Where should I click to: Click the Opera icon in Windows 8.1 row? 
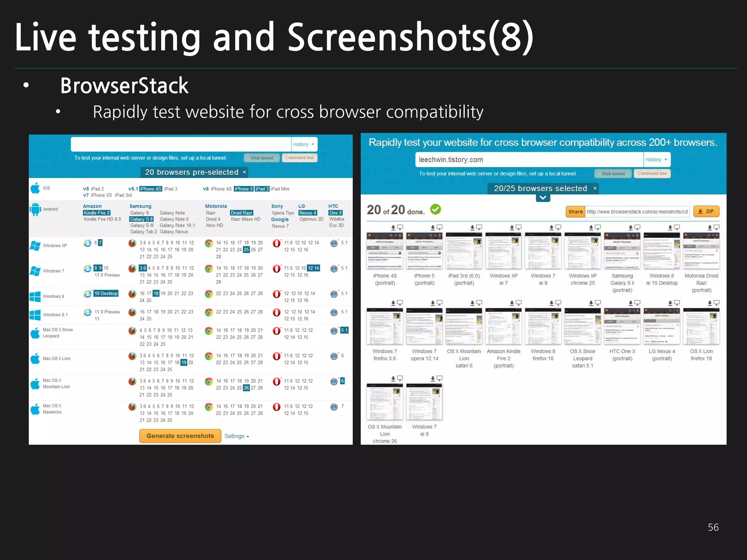coord(277,312)
